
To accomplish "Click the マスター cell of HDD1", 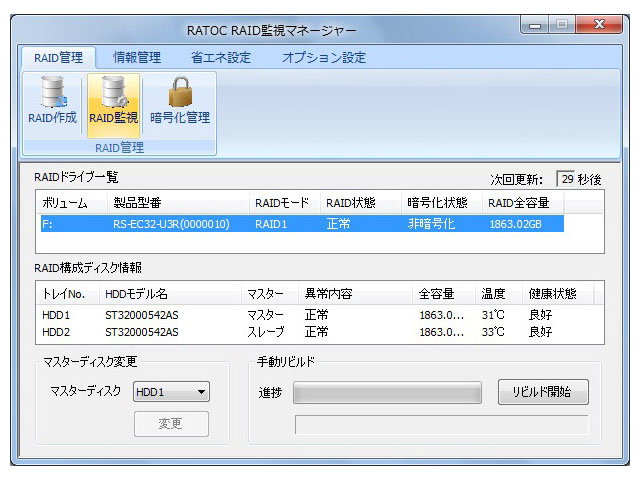I will coord(265,315).
